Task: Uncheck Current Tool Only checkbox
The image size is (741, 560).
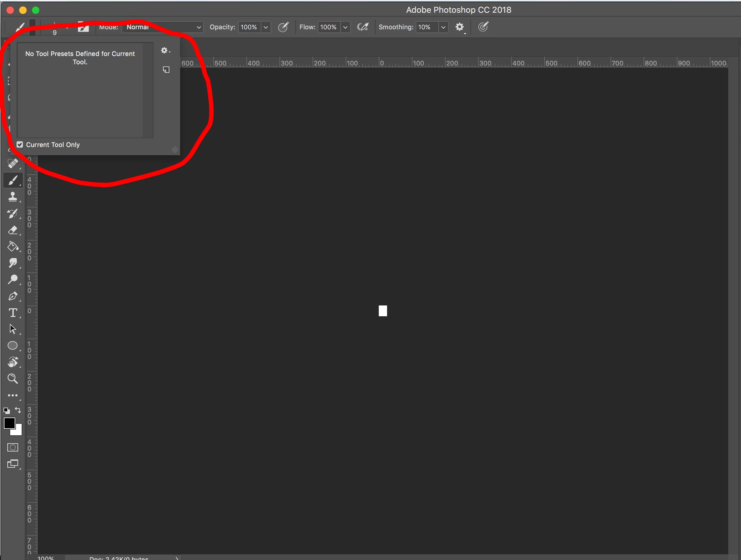Action: [20, 145]
